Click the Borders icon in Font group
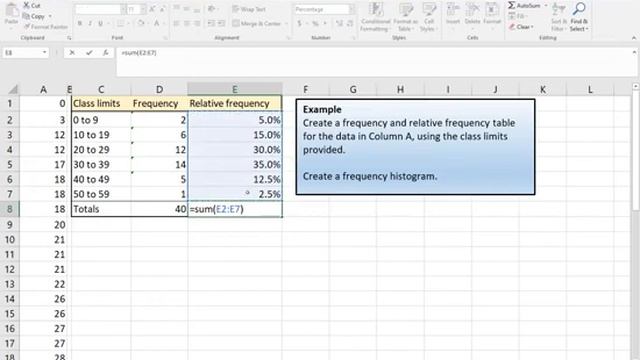 pos(120,24)
